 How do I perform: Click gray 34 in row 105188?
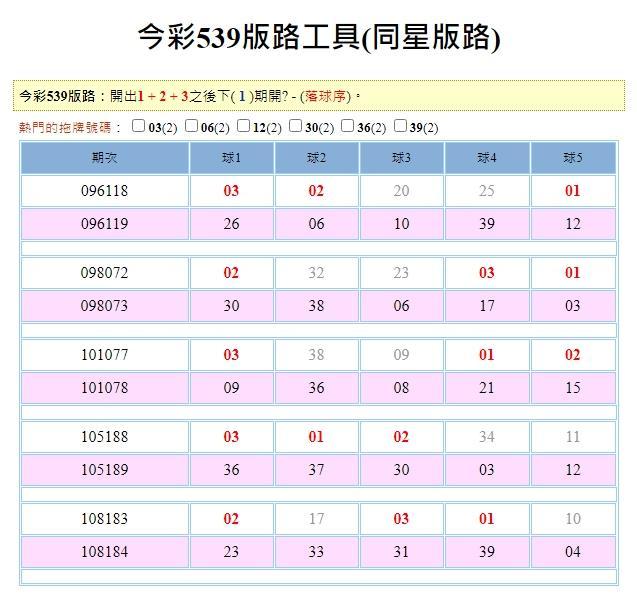click(487, 437)
